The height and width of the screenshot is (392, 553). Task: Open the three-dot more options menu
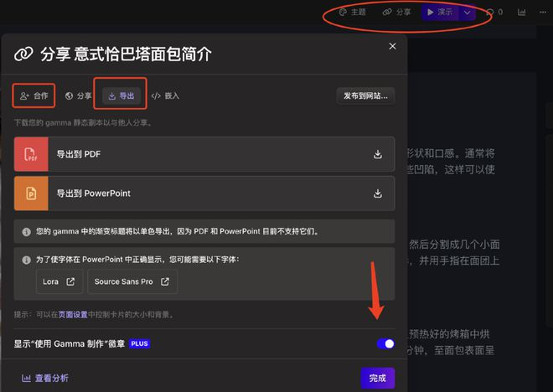543,13
